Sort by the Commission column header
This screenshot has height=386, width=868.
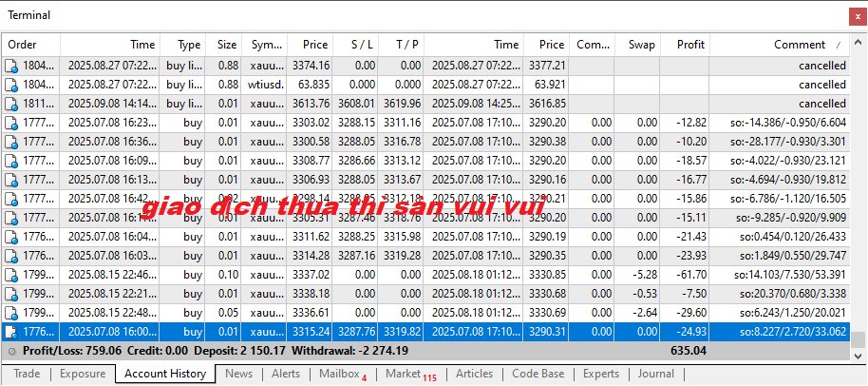click(592, 45)
